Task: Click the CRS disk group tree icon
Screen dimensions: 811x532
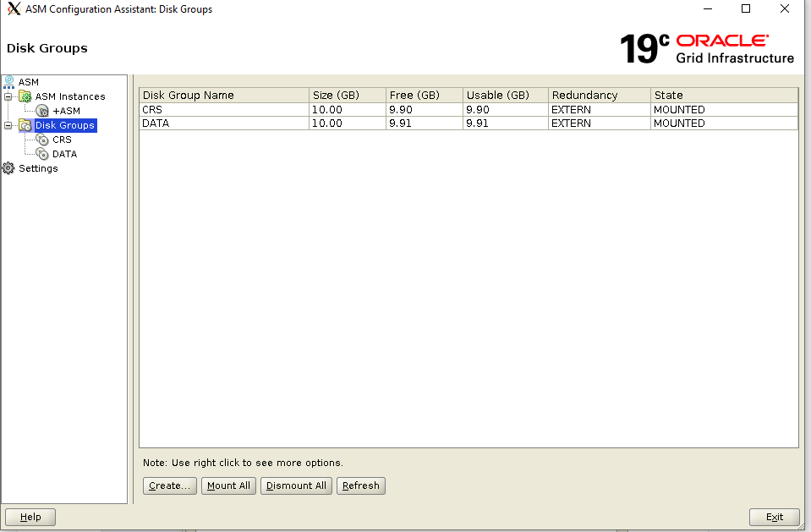Action: coord(42,140)
